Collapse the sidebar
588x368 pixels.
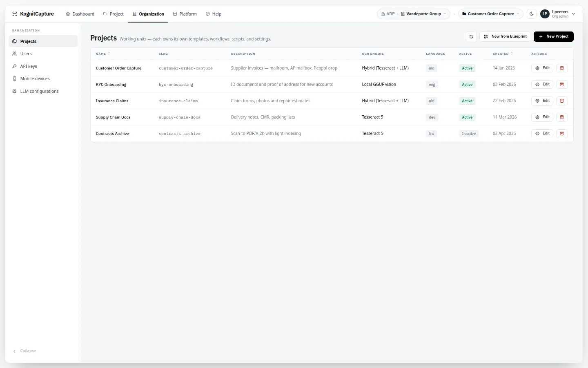[24, 351]
